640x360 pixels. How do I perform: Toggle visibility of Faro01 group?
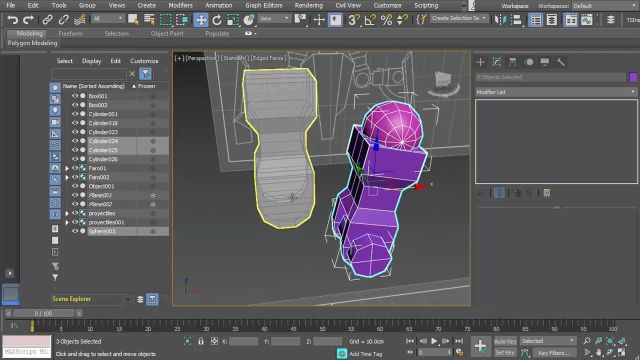pyautogui.click(x=75, y=168)
